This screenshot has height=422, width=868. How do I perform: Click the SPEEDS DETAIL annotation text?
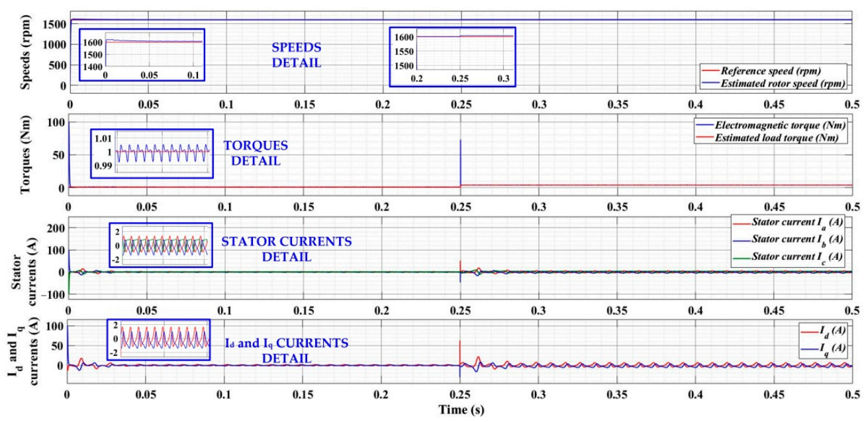[x=297, y=56]
